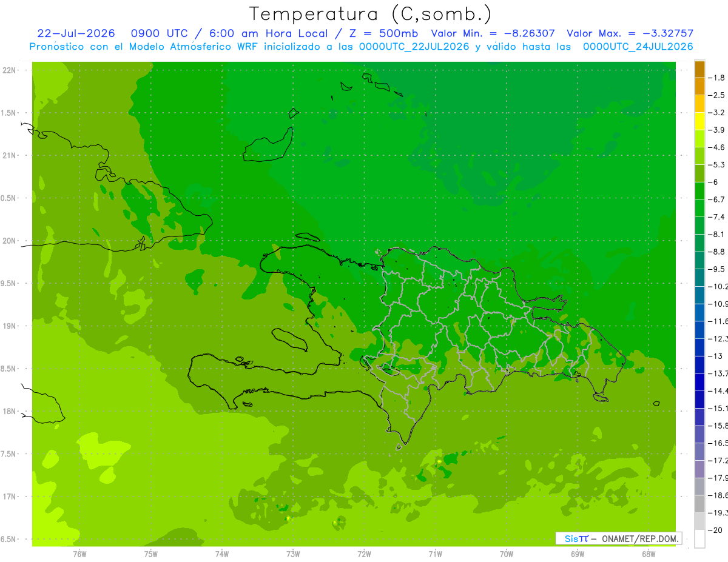Click the "70W" longitude axis label
Screen dimensions: 728x562
507,554
